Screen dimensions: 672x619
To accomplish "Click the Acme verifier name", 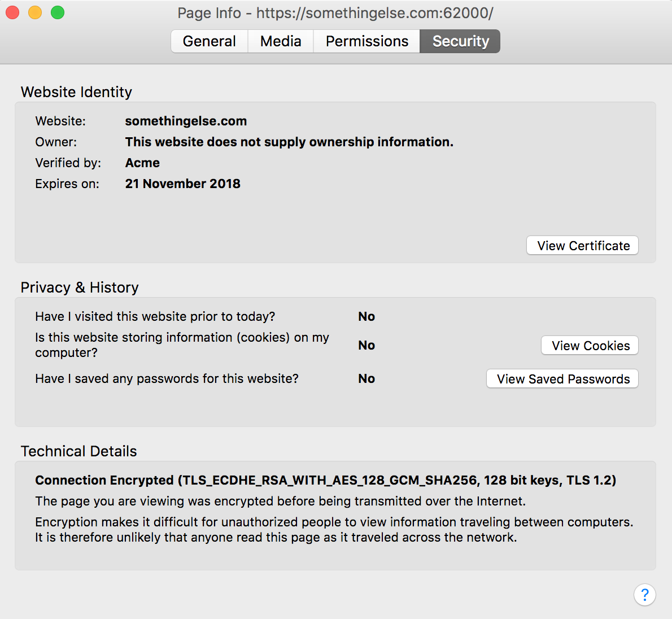I will pyautogui.click(x=142, y=163).
